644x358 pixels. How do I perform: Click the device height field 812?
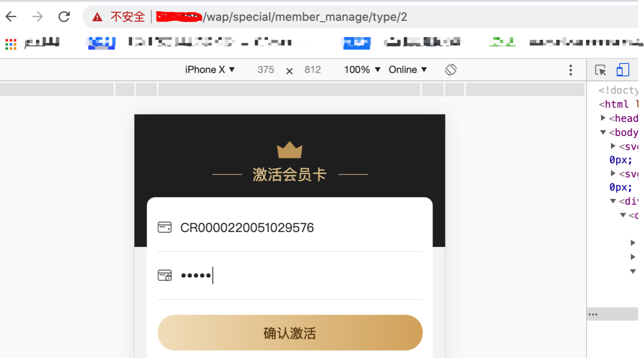click(313, 70)
